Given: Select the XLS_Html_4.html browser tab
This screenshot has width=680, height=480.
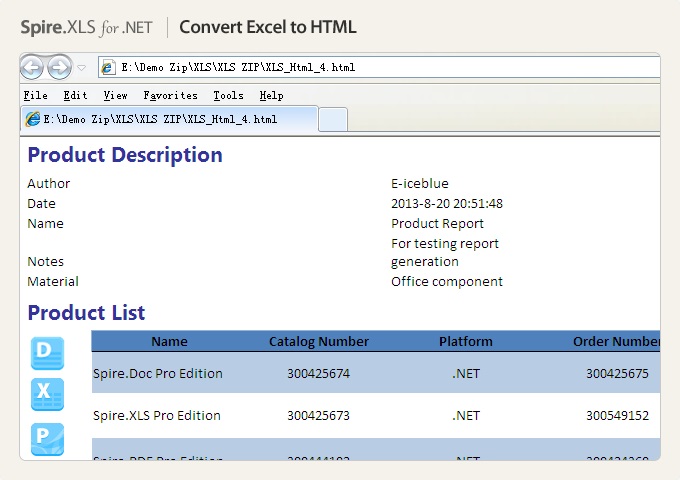Looking at the screenshot, I should (170, 119).
